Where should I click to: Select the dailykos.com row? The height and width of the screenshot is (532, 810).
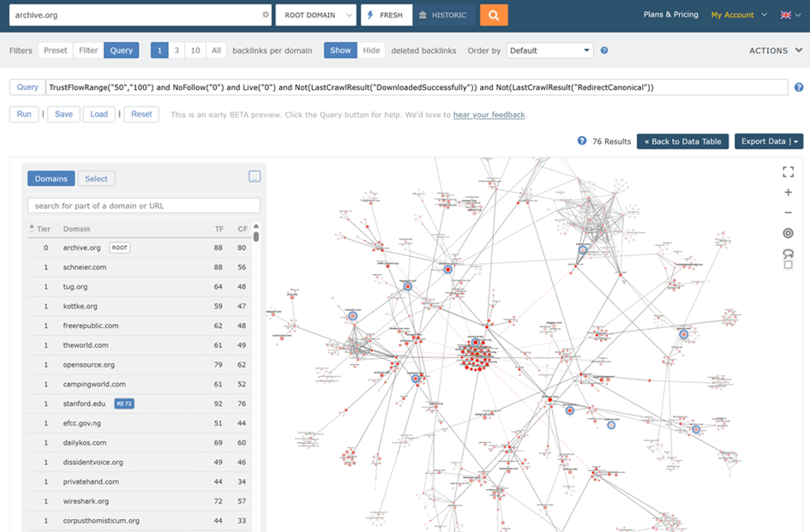point(140,443)
